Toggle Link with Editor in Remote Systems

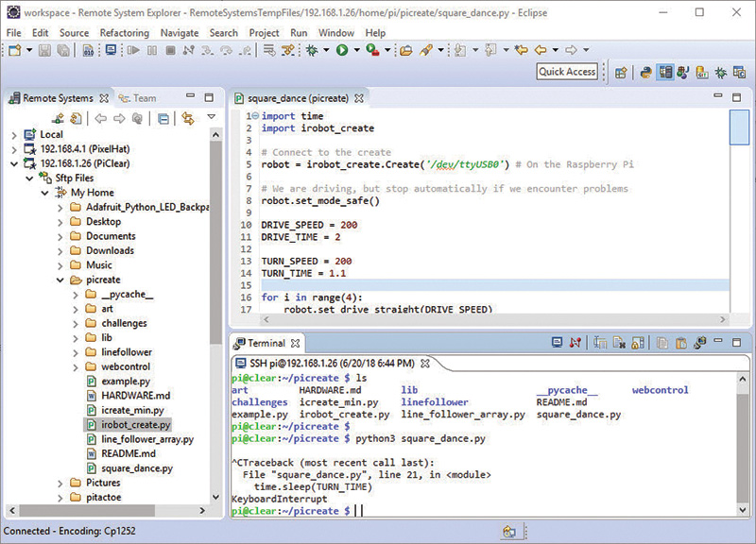click(187, 118)
